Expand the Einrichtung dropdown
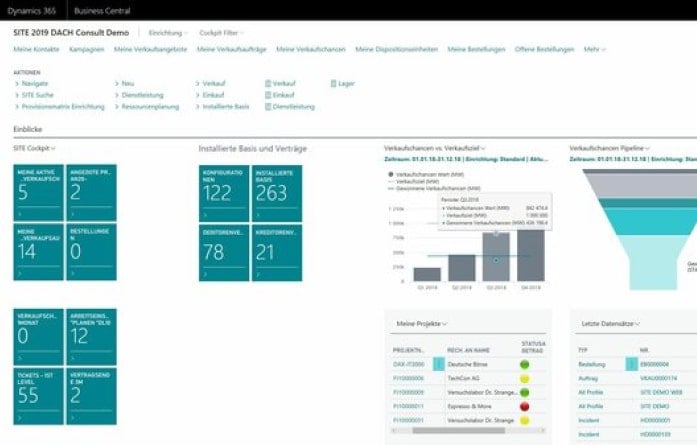This screenshot has width=697, height=445. [168, 33]
